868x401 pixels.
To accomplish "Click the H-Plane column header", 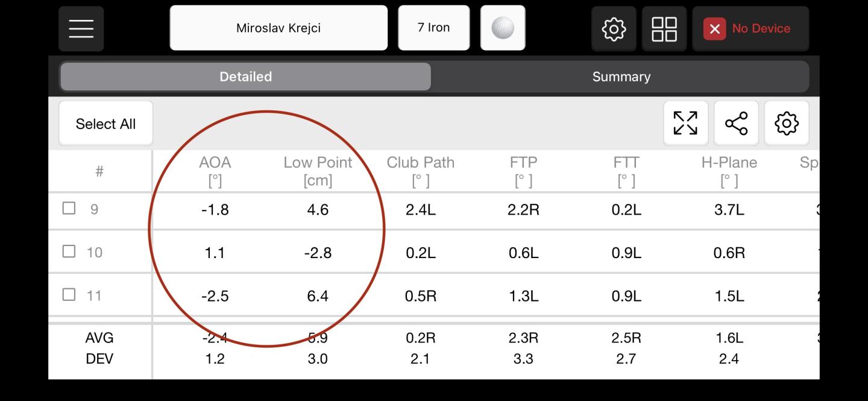I will (x=729, y=171).
